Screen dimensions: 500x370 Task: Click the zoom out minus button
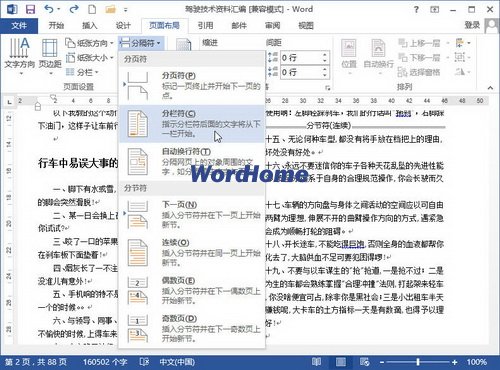point(382,362)
